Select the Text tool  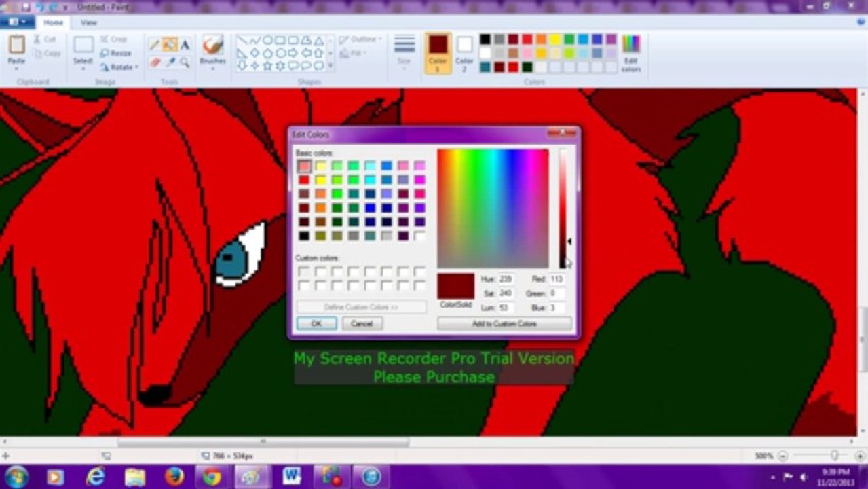tap(185, 45)
